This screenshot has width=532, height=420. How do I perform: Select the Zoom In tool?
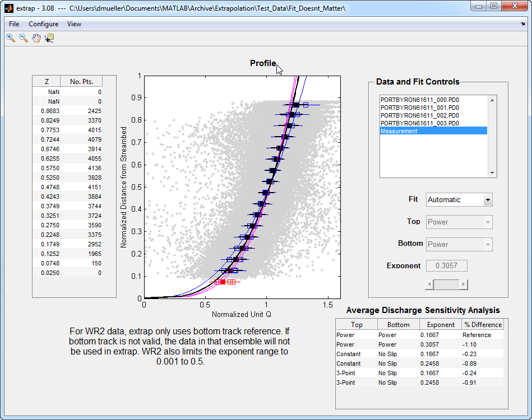[x=11, y=38]
